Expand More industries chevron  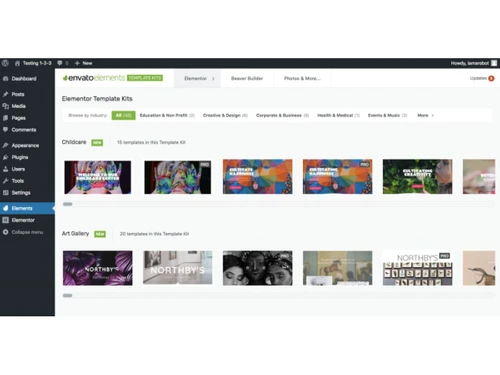[433, 115]
